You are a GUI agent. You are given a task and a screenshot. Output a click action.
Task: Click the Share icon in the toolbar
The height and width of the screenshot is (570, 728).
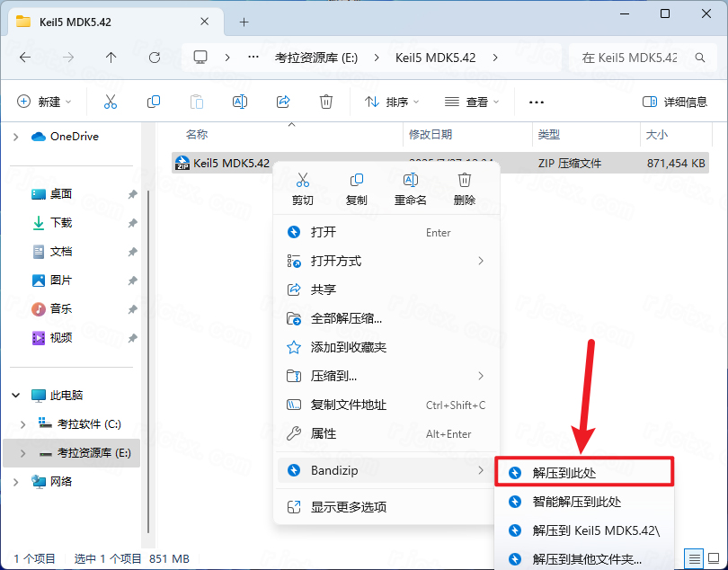[x=284, y=101]
